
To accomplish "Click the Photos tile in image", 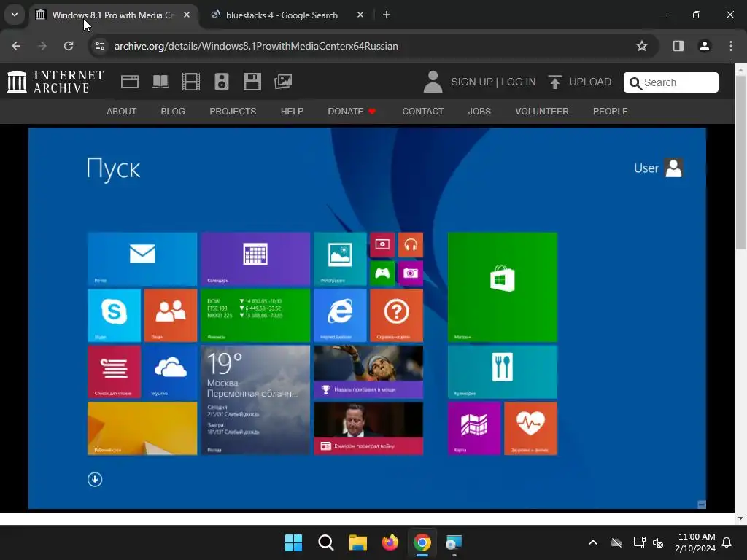I will pyautogui.click(x=340, y=259).
